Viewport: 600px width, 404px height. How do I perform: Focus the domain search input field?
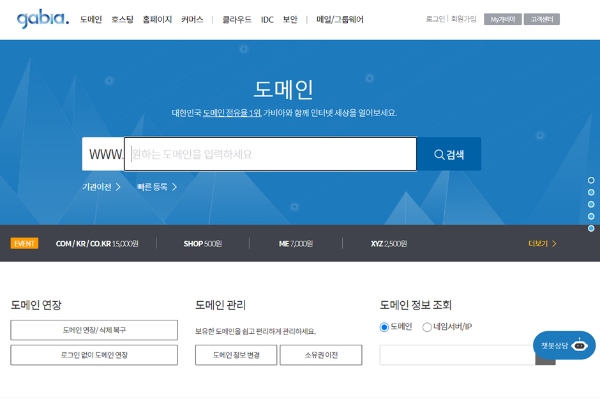tap(271, 154)
